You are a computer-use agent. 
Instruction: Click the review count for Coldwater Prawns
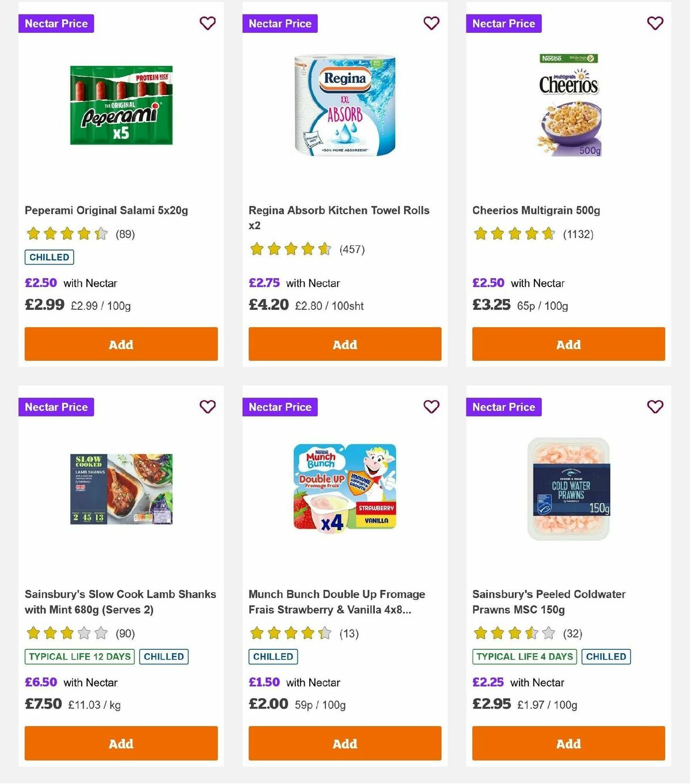[x=573, y=634]
